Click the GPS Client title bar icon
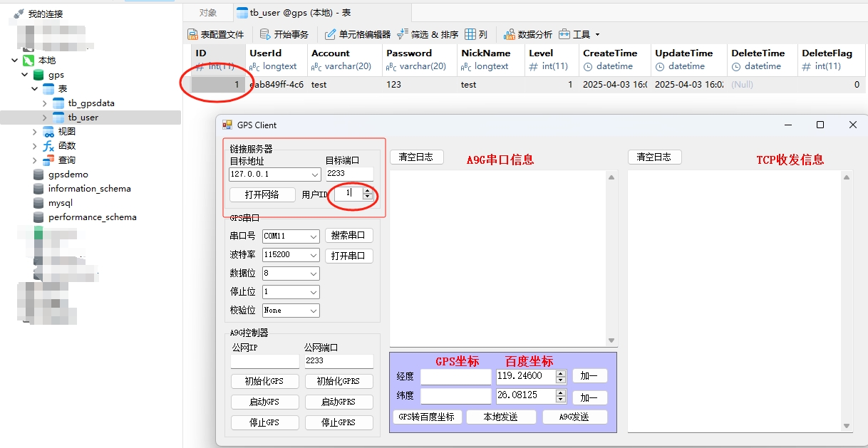 [227, 125]
